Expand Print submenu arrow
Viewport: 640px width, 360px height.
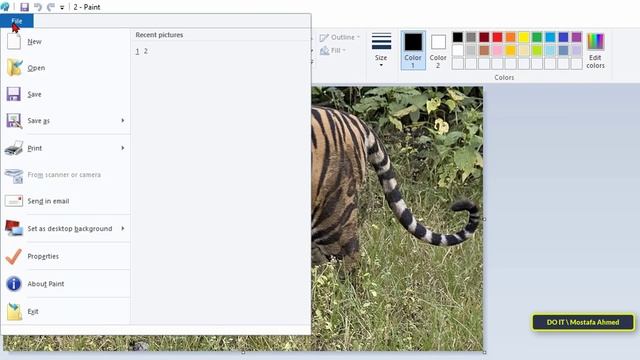122,148
